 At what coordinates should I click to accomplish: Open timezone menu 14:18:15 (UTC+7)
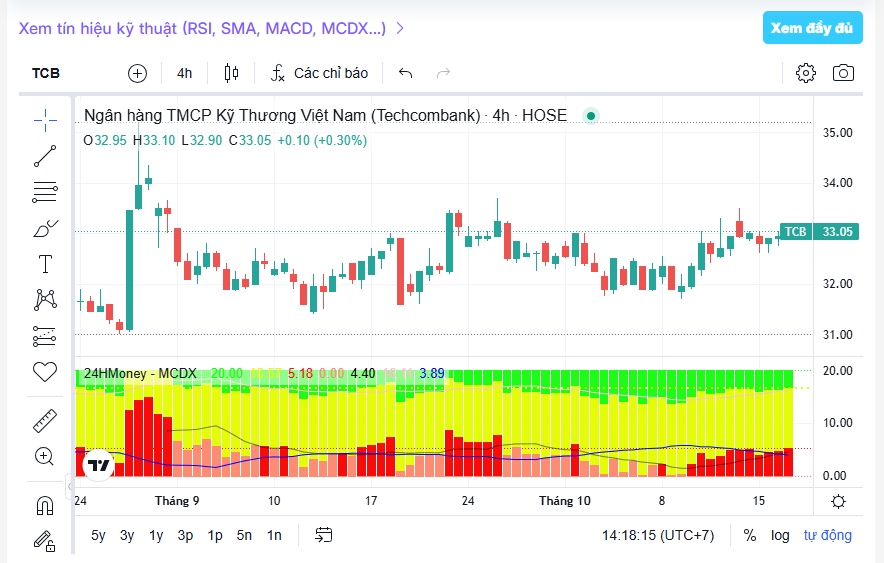click(x=658, y=535)
